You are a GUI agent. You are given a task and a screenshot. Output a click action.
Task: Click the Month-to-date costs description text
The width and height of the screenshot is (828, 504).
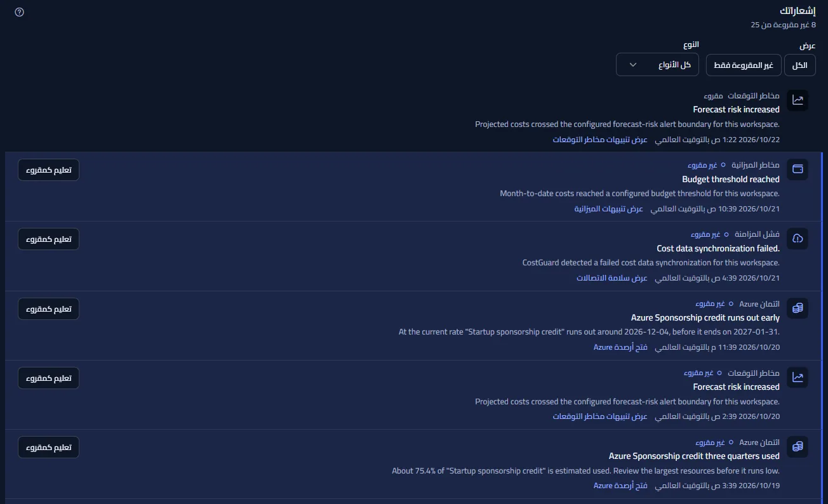pyautogui.click(x=639, y=194)
